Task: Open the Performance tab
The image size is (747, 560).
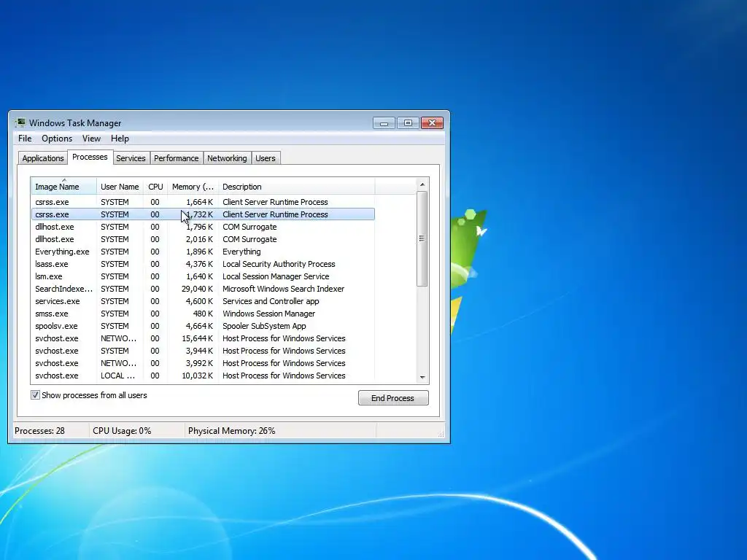Action: point(177,158)
